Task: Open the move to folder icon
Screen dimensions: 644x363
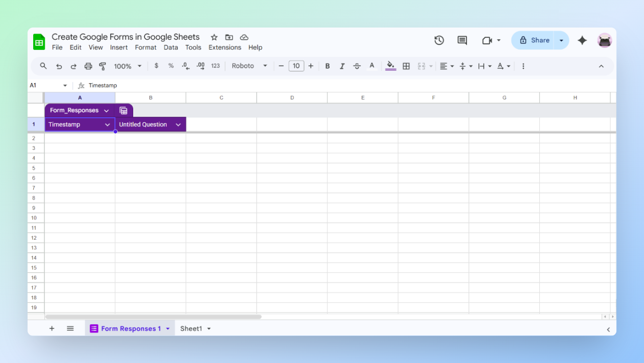Action: point(229,37)
